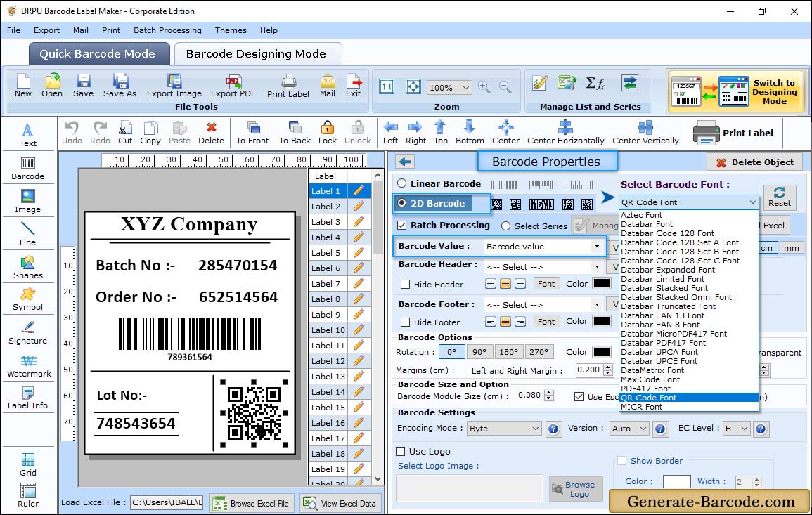Click the Undo icon
The image size is (812, 515).
(x=72, y=133)
